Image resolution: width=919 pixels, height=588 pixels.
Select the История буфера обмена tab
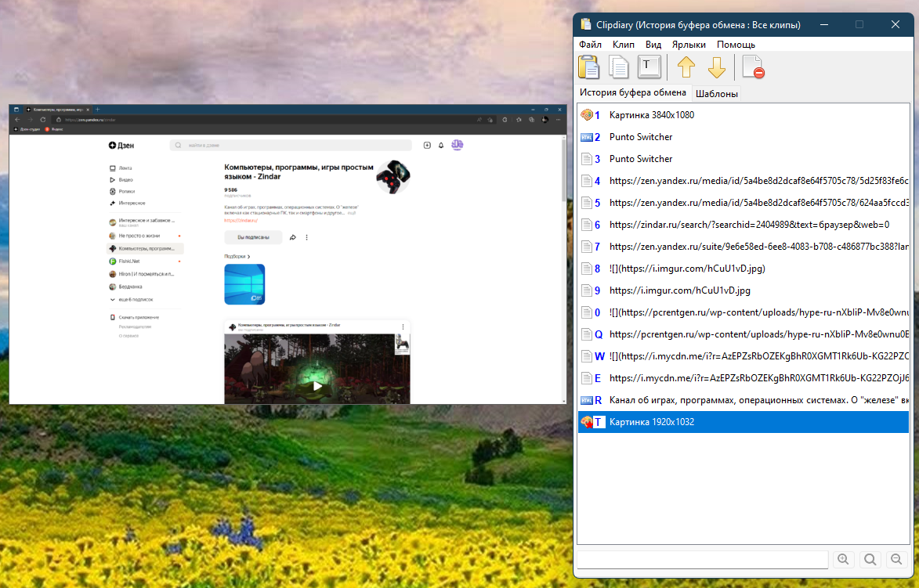[x=632, y=92]
